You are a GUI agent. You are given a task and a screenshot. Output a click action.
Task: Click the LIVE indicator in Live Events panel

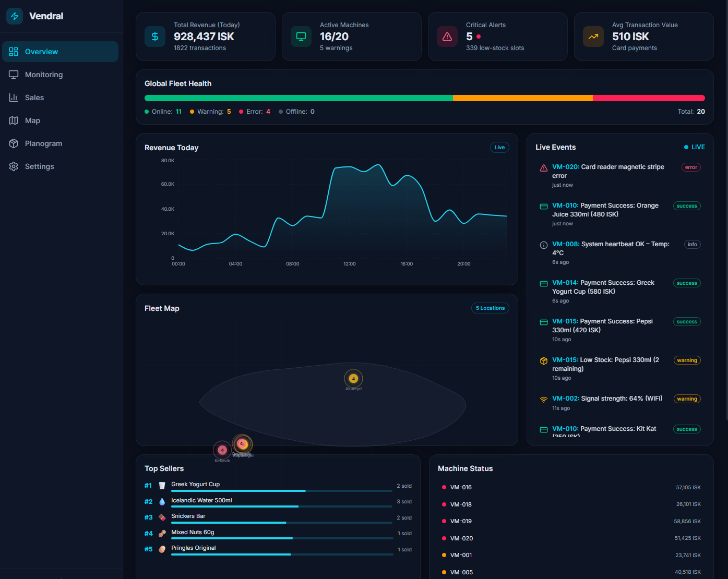point(694,147)
